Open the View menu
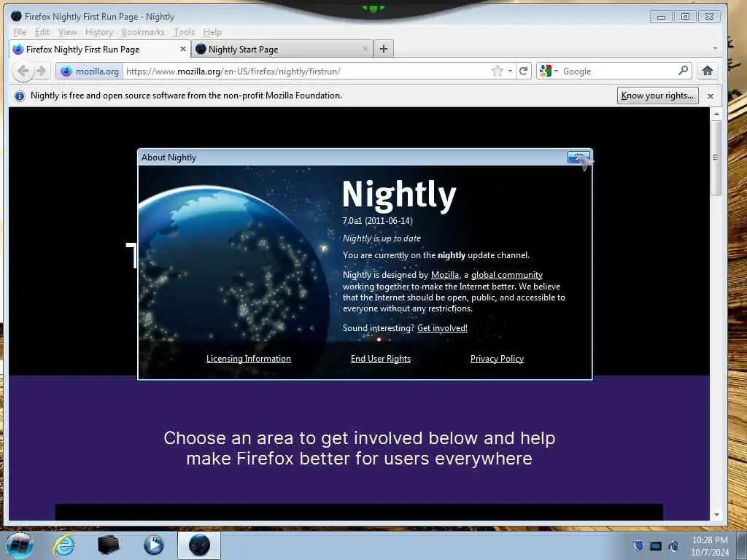Screen dimensions: 747x560 pos(67,32)
